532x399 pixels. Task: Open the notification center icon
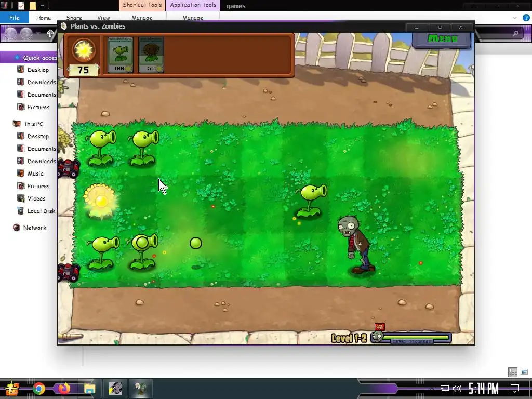[515, 388]
